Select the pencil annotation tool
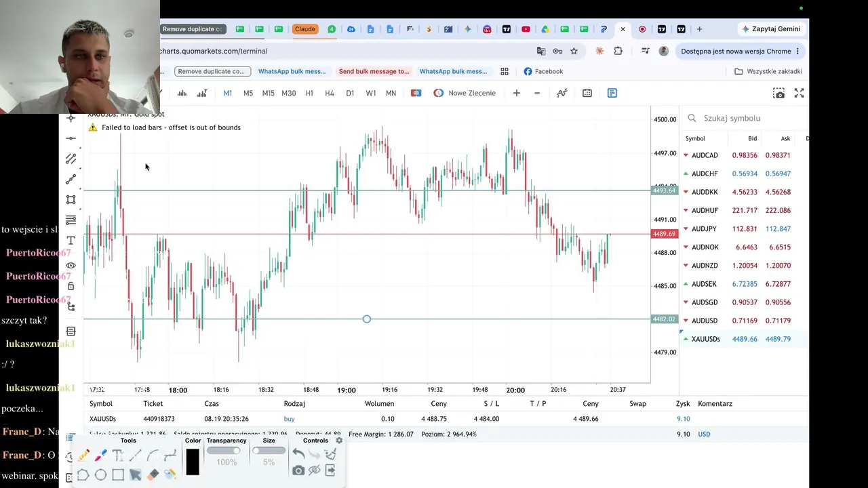 click(84, 455)
